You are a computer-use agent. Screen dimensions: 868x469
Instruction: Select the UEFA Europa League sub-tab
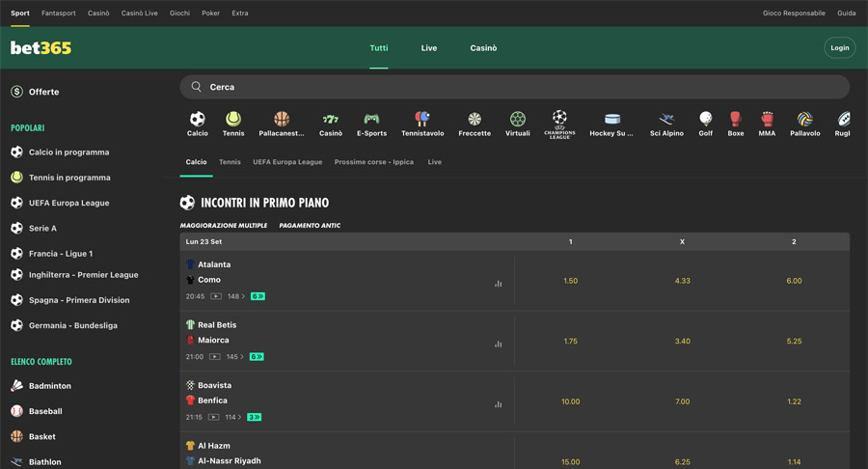[287, 162]
